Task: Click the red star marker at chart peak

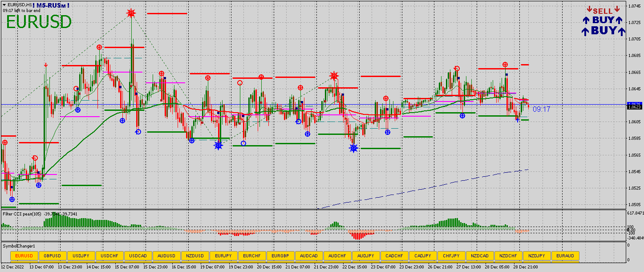Action: [131, 13]
